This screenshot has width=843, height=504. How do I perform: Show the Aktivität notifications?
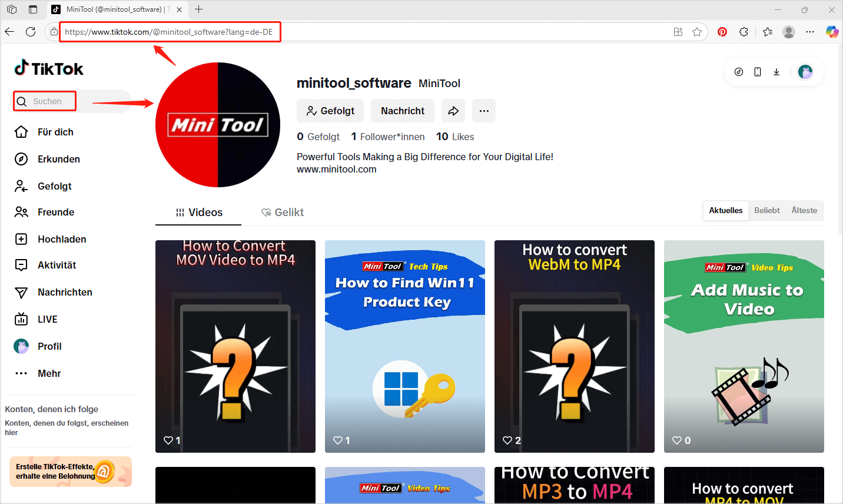46,265
